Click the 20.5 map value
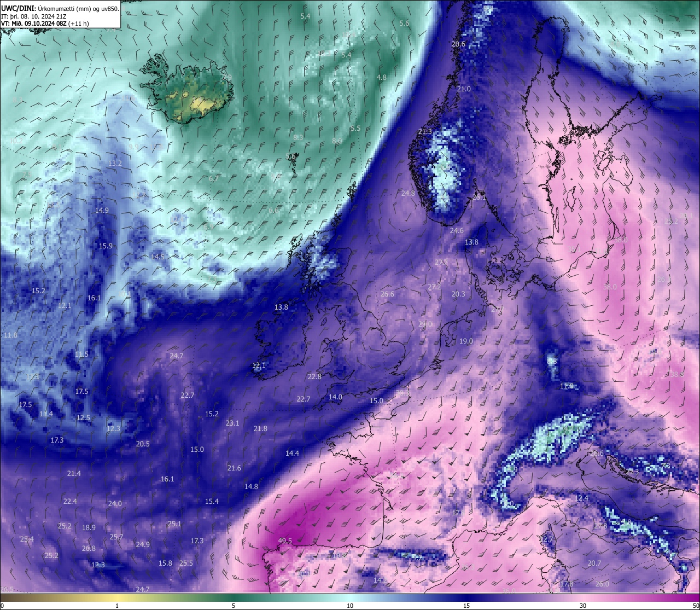The image size is (700, 610). click(143, 444)
